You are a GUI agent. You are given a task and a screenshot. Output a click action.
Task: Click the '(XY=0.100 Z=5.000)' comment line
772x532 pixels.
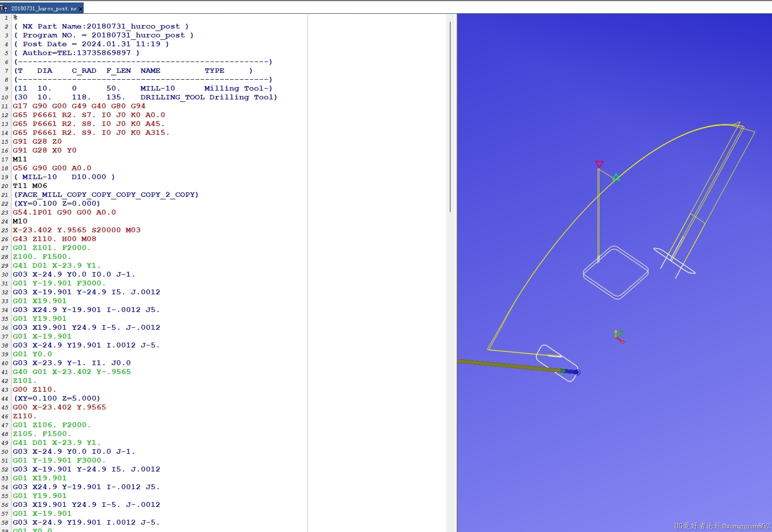pos(57,399)
